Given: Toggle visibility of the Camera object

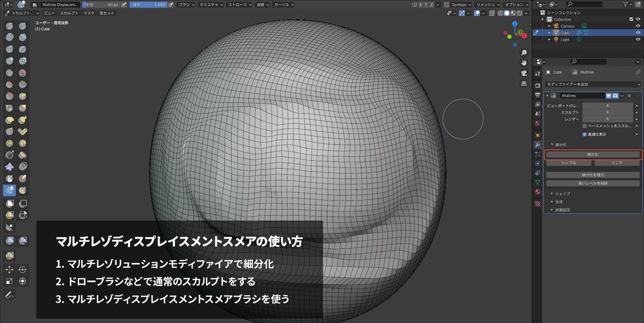Looking at the screenshot, I should click(x=638, y=26).
